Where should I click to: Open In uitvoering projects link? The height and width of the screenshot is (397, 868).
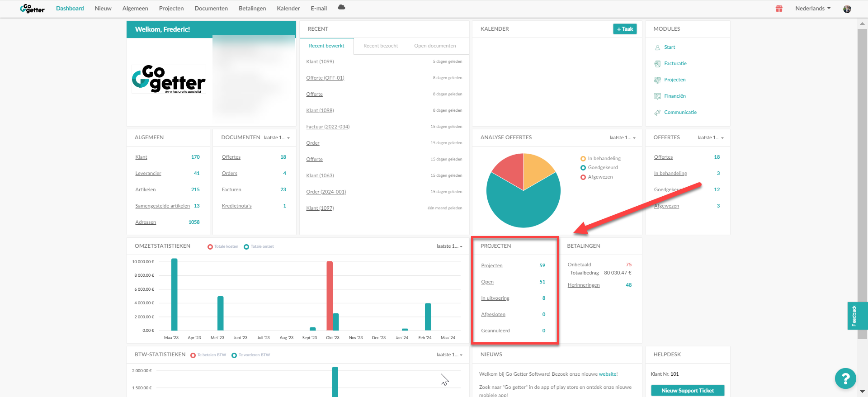pyautogui.click(x=495, y=298)
